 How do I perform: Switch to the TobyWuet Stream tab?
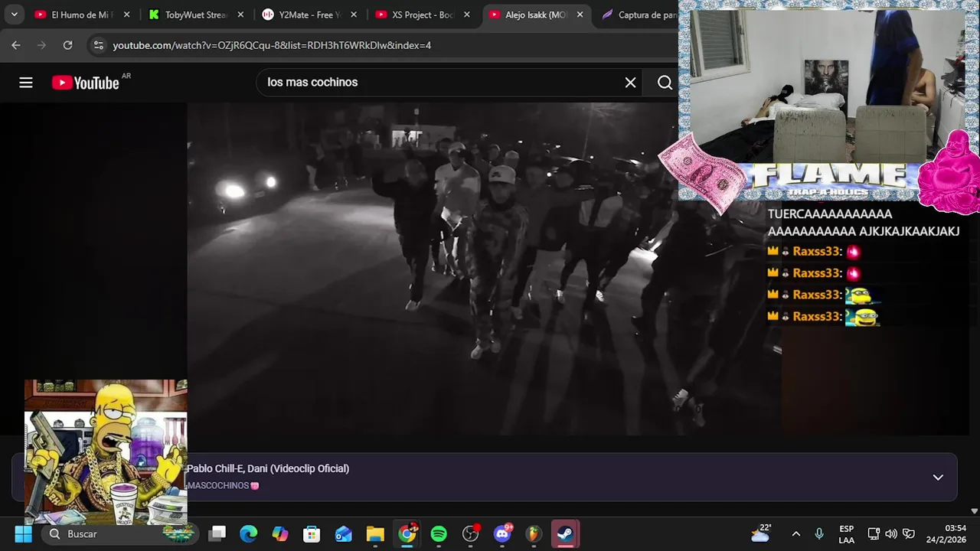click(x=188, y=15)
